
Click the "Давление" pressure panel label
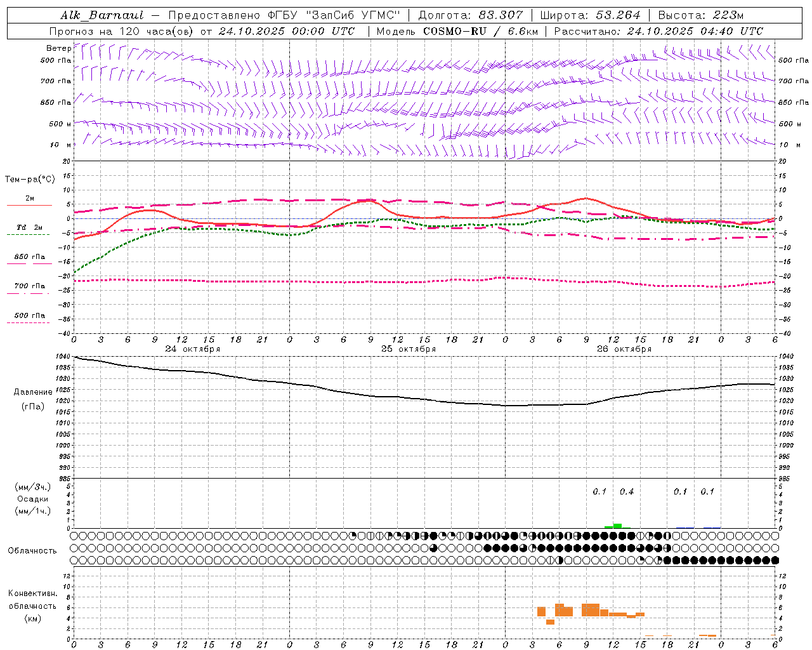pyautogui.click(x=33, y=392)
